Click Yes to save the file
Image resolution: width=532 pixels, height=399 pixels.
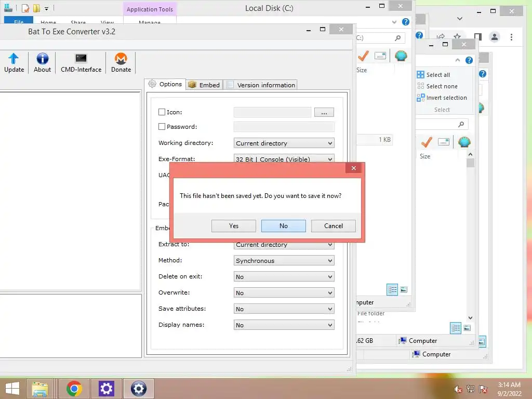[233, 226]
